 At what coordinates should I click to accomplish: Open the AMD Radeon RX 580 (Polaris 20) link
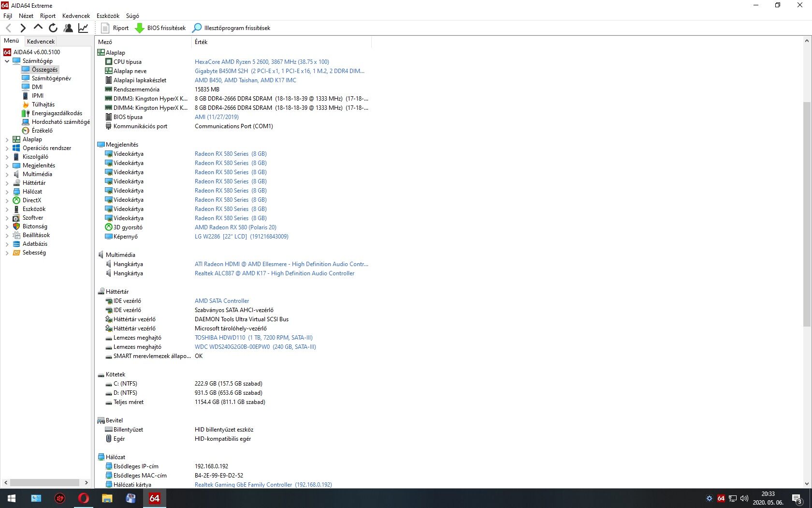pyautogui.click(x=235, y=227)
